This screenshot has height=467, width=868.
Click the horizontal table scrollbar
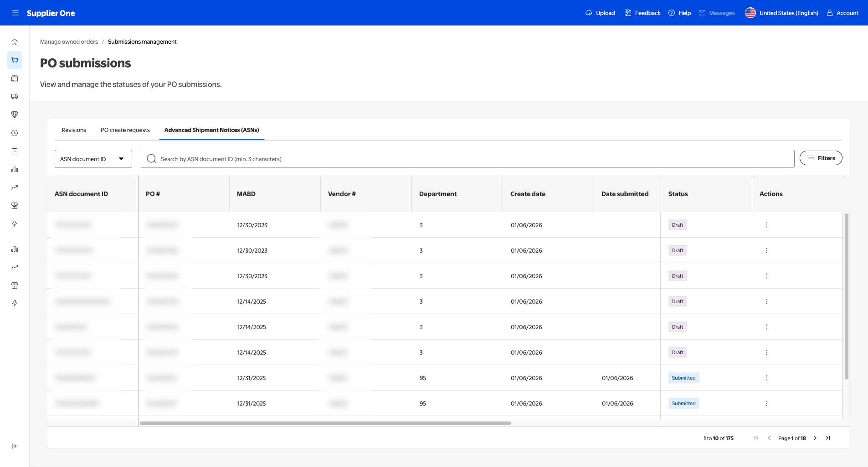pos(325,423)
